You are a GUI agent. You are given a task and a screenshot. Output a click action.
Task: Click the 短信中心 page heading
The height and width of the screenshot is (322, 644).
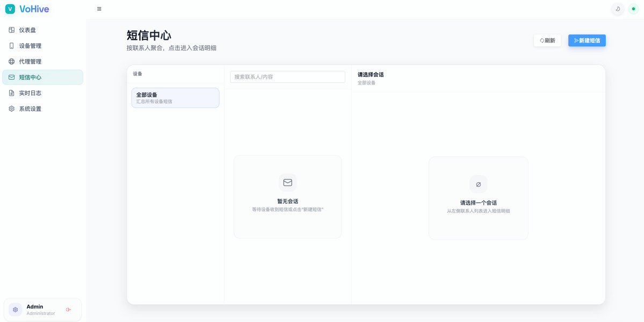(x=149, y=35)
